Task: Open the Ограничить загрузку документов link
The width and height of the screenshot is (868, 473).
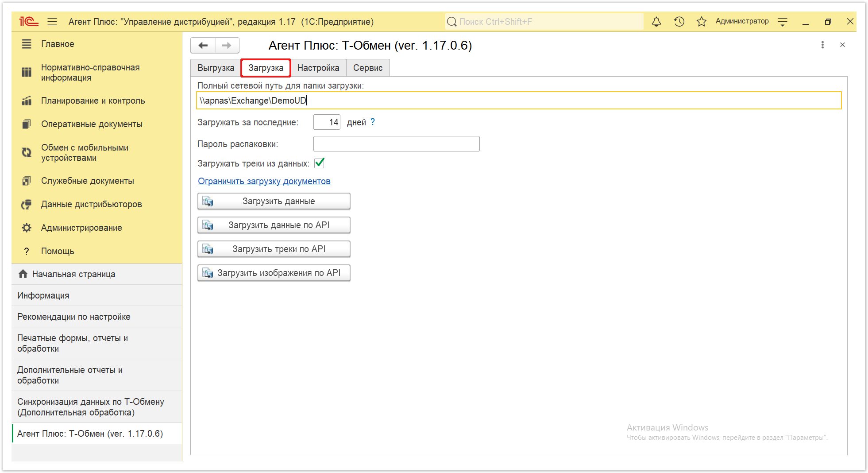Action: click(264, 181)
